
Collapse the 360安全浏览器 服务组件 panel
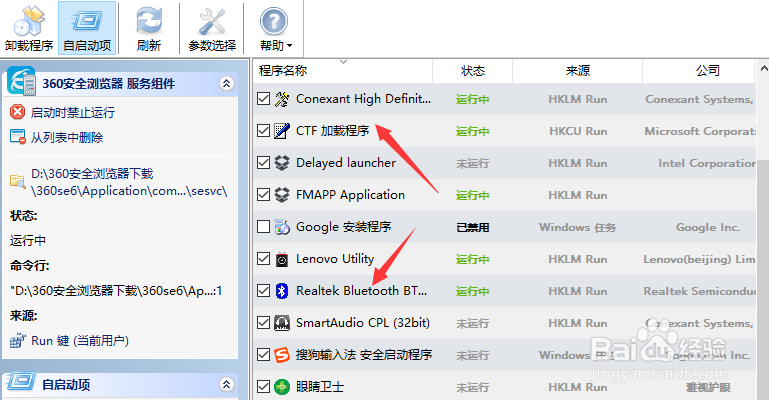pyautogui.click(x=226, y=83)
